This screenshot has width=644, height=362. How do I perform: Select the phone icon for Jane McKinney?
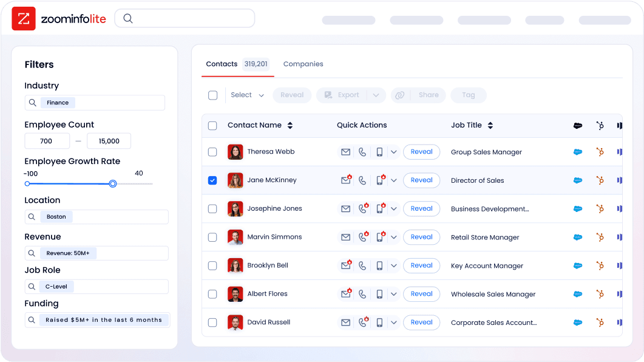pos(362,180)
